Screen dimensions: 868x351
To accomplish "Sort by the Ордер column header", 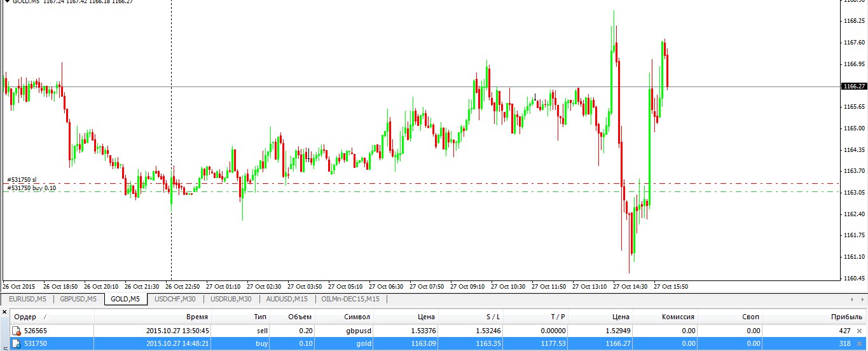I will point(53,317).
